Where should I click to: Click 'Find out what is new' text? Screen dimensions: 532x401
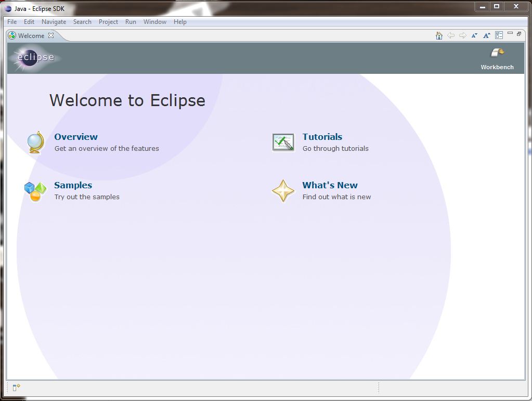336,197
